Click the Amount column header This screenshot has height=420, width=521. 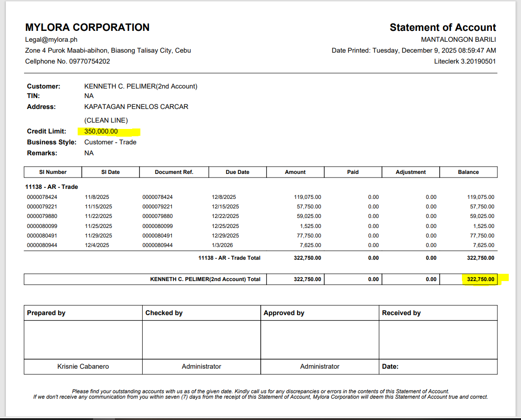tap(295, 172)
